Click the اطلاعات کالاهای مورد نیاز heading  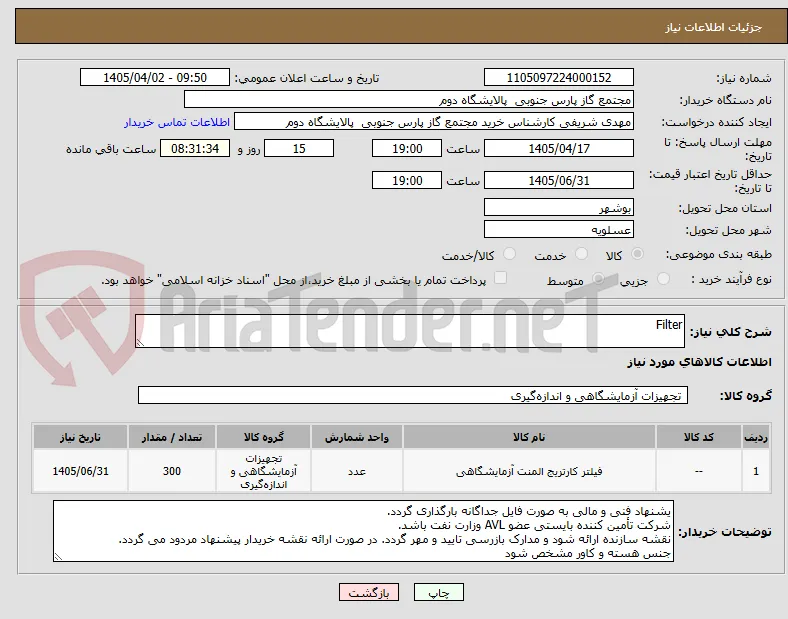coord(699,362)
